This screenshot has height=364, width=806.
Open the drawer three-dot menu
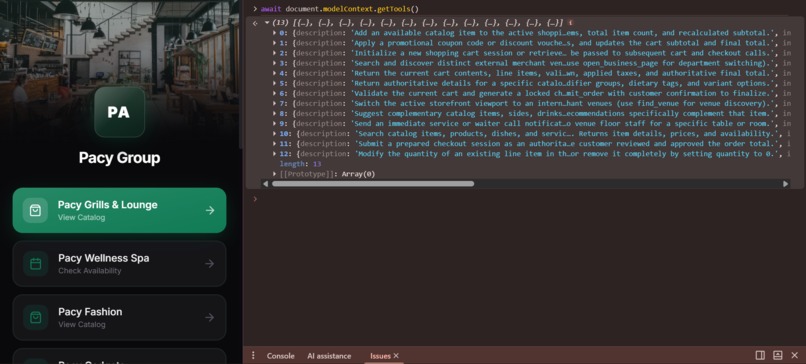coord(253,356)
